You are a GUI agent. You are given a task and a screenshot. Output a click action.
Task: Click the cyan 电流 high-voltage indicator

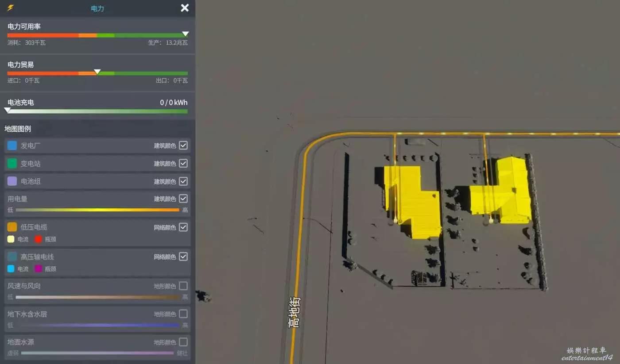(x=12, y=268)
